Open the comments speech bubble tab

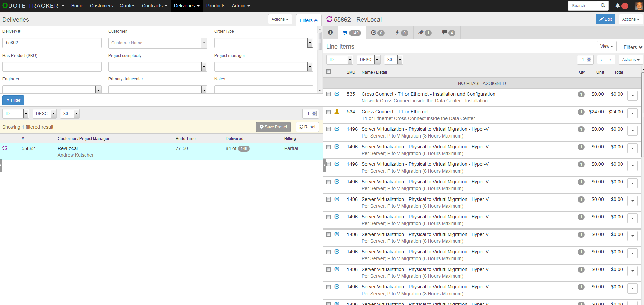pyautogui.click(x=448, y=33)
